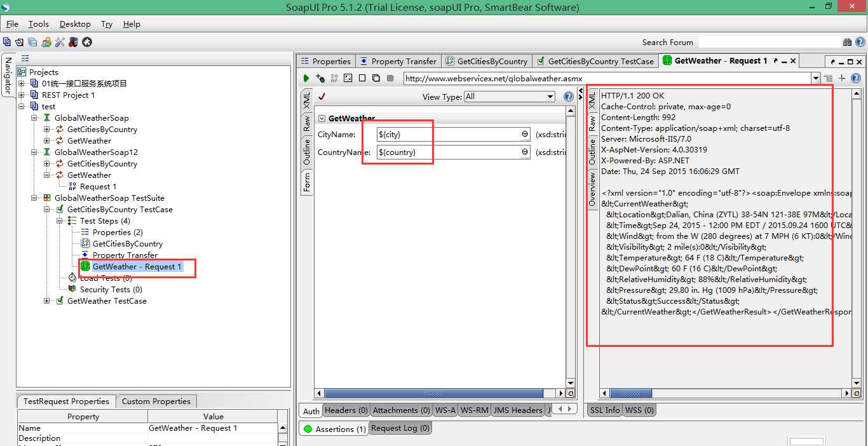The width and height of the screenshot is (868, 446).
Task: Click the round icon in CityName field
Action: click(525, 135)
